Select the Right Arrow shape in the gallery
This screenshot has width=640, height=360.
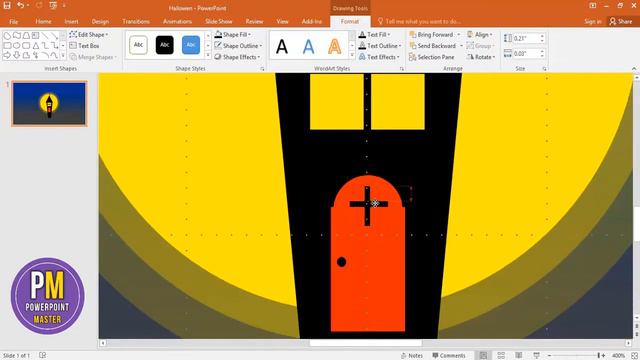7,55
